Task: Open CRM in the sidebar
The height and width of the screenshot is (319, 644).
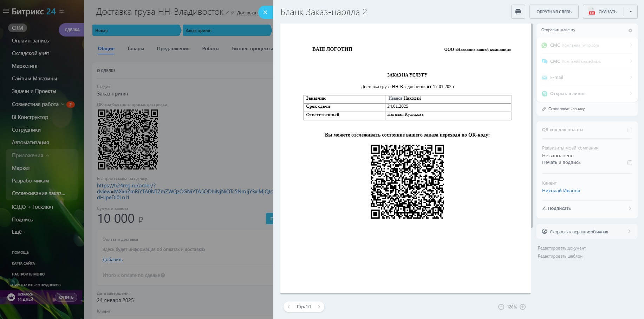Action: pyautogui.click(x=18, y=28)
